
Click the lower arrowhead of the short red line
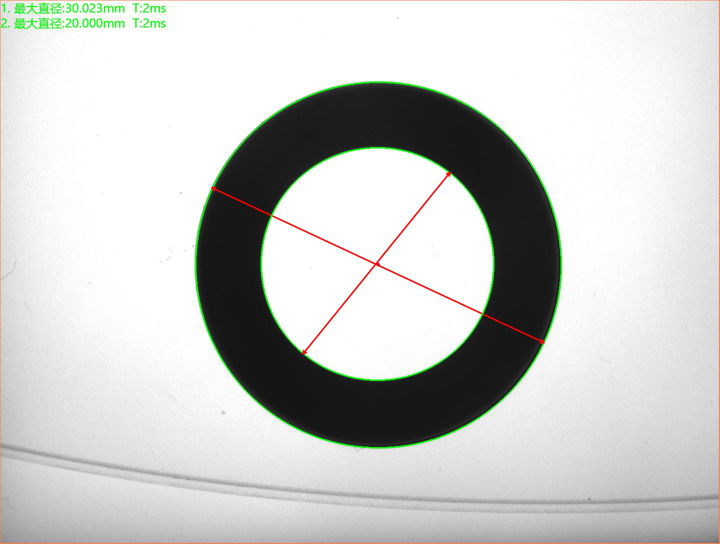coord(304,354)
